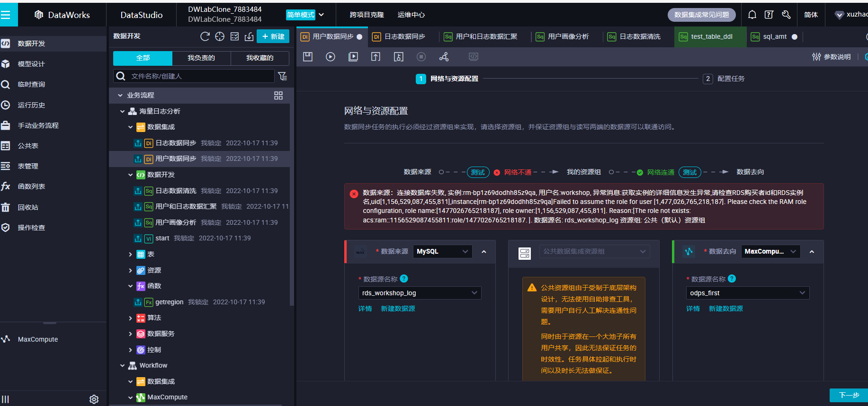Expand the 资源 folder
This screenshot has width=868, height=406.
[131, 271]
